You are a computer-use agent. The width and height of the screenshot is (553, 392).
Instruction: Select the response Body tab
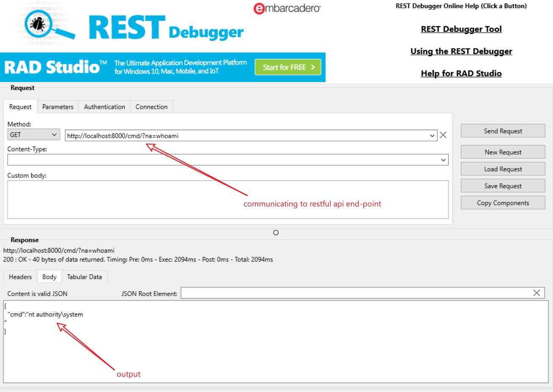coord(49,277)
